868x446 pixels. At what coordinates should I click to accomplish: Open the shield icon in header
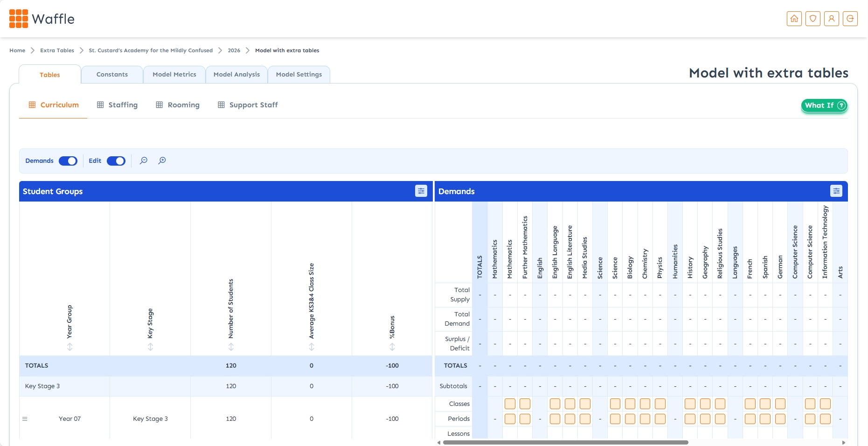pyautogui.click(x=812, y=19)
